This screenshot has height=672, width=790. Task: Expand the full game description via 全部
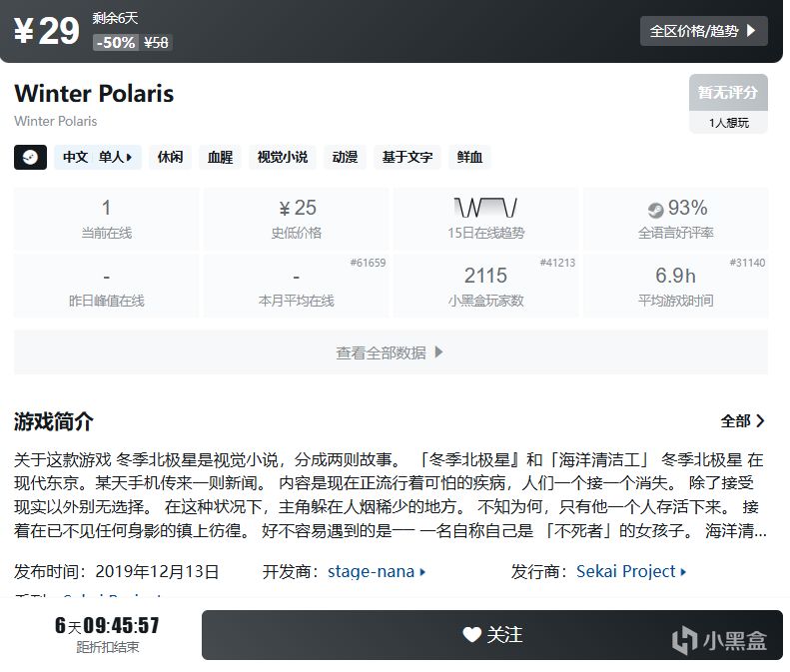pos(743,420)
